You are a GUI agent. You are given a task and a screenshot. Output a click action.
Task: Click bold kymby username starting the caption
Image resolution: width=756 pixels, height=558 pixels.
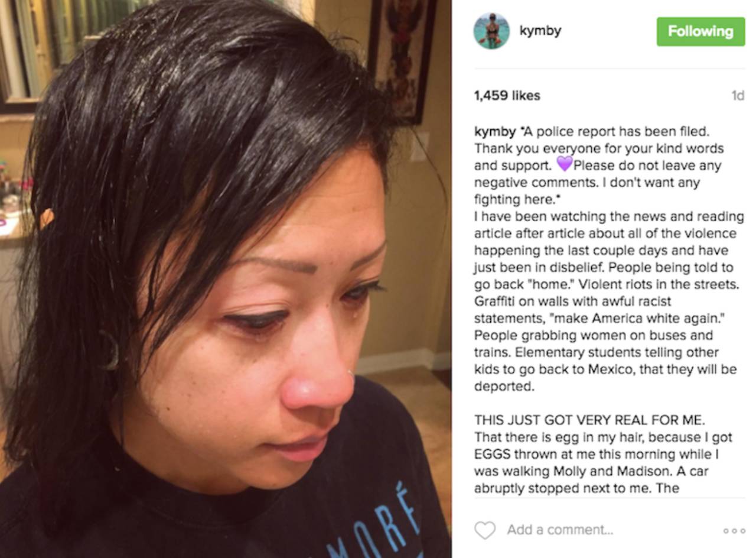[x=494, y=132]
